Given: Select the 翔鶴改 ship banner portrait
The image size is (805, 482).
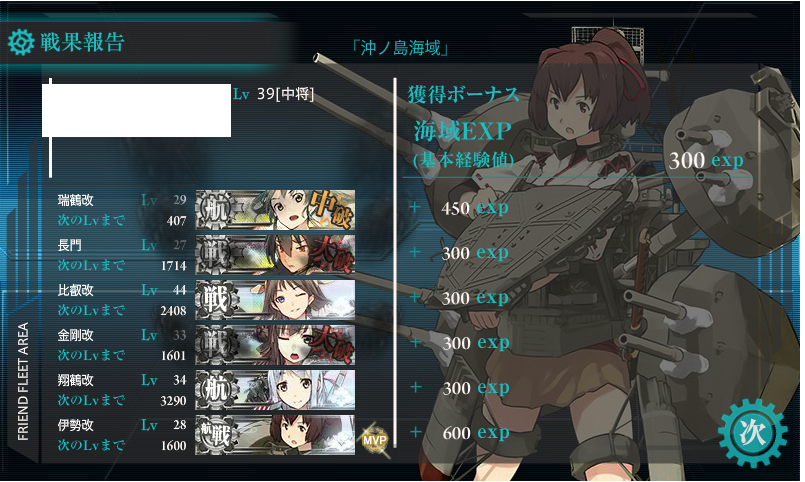Looking at the screenshot, I should 275,390.
